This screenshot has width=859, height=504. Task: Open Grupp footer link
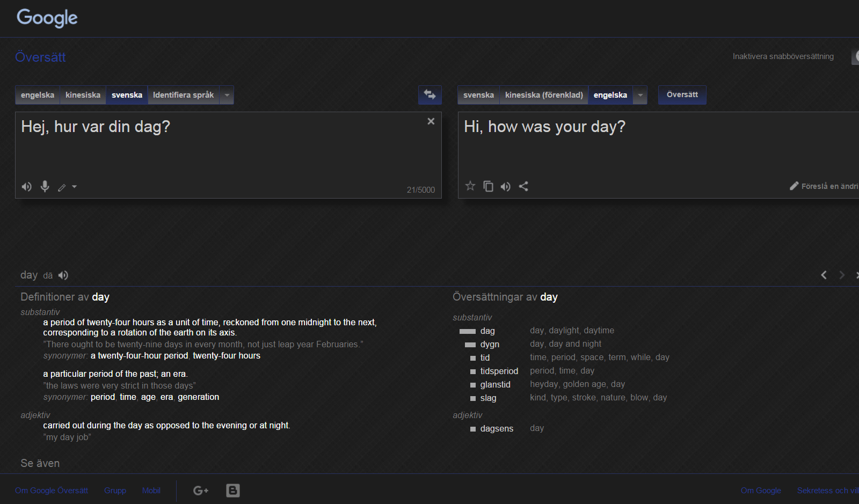point(115,491)
